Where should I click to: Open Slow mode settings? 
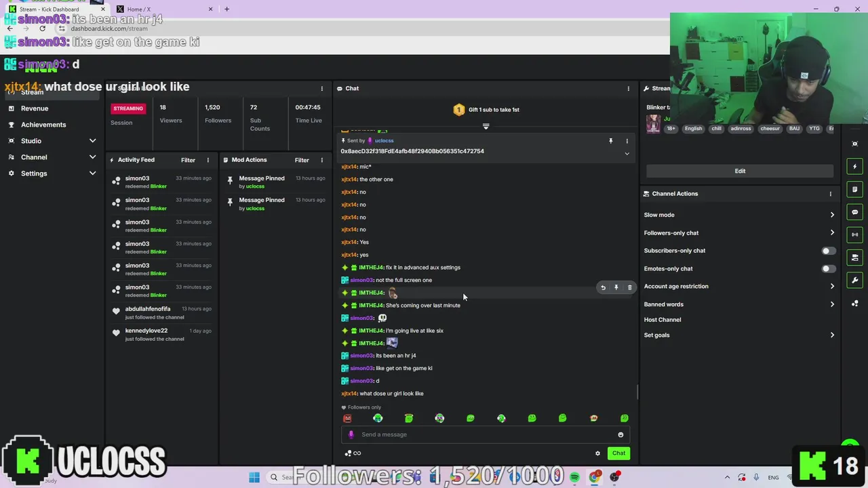point(740,215)
